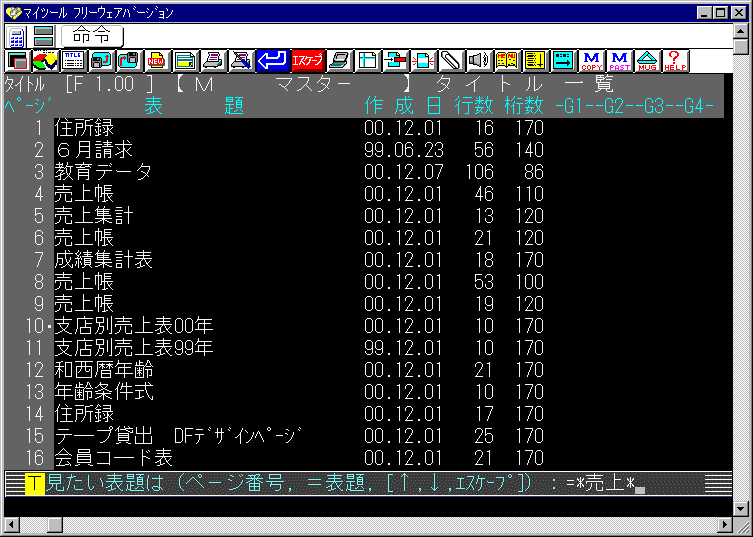Click the split-window panes icon
753x537 pixels.
point(44,37)
